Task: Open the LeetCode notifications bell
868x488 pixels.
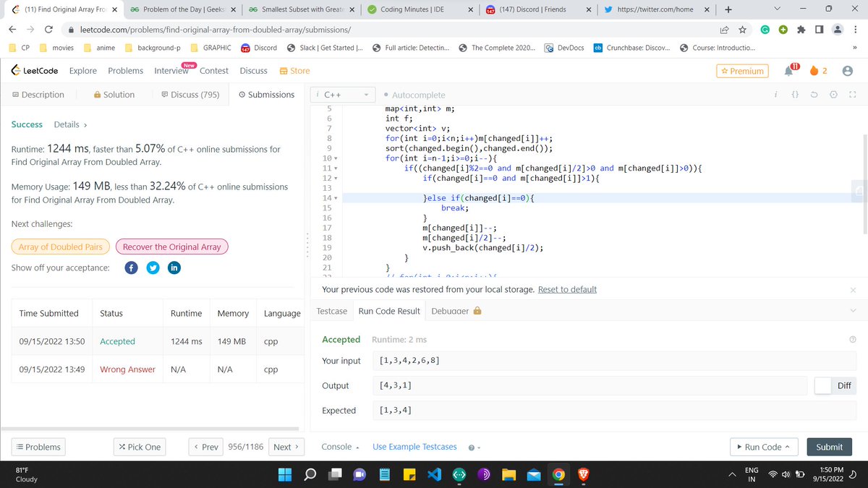Action: point(788,70)
